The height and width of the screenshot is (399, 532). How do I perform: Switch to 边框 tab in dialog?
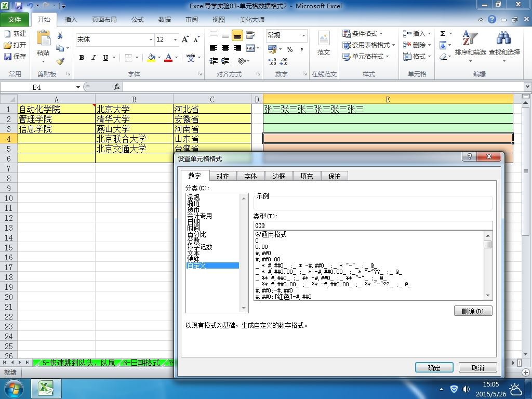[x=278, y=176]
